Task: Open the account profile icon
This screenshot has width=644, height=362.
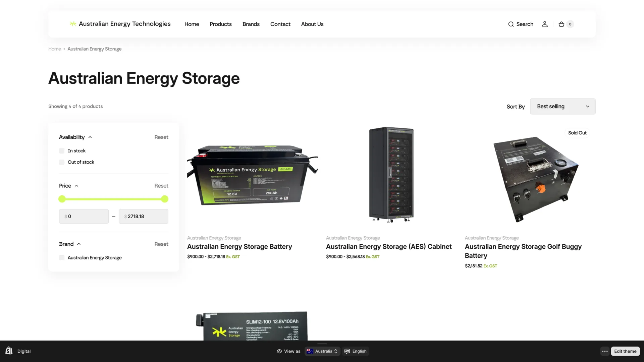Action: [x=545, y=24]
